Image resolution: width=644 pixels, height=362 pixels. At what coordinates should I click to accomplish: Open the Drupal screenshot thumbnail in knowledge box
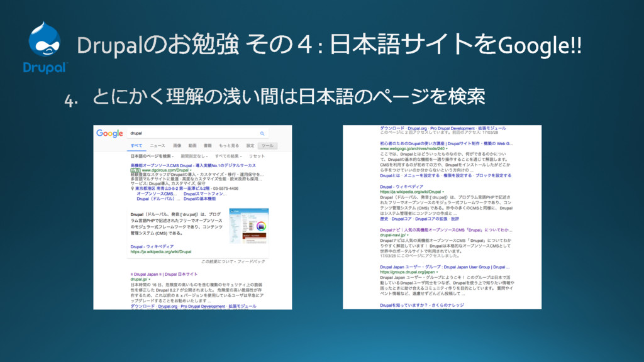(249, 226)
